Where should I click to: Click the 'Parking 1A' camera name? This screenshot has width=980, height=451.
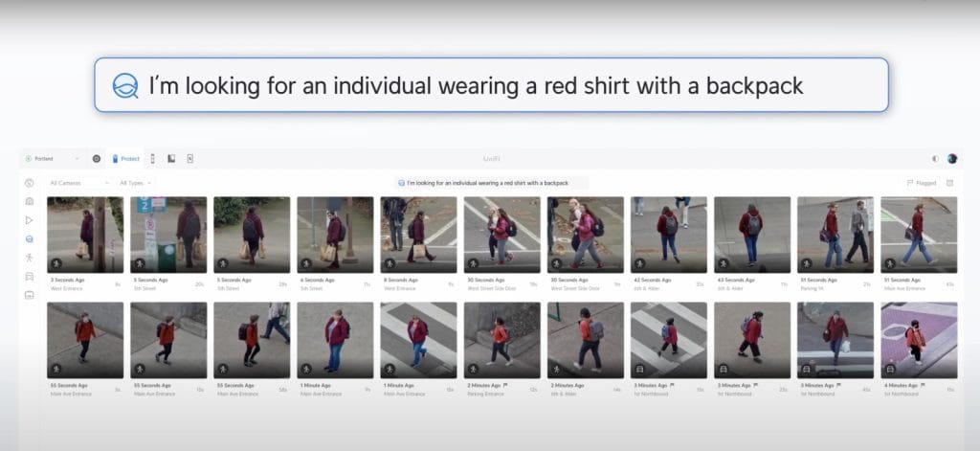[x=812, y=288]
